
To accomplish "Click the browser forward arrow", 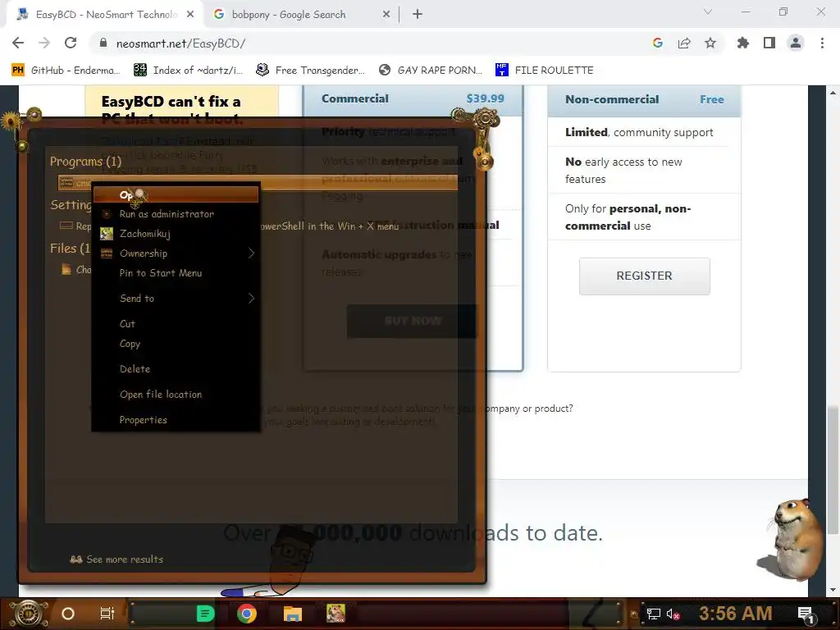I will point(44,43).
